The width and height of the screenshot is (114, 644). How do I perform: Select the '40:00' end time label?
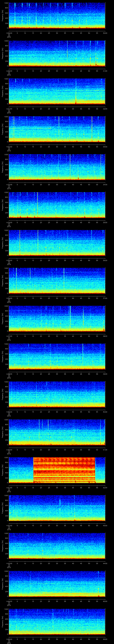point(105,412)
